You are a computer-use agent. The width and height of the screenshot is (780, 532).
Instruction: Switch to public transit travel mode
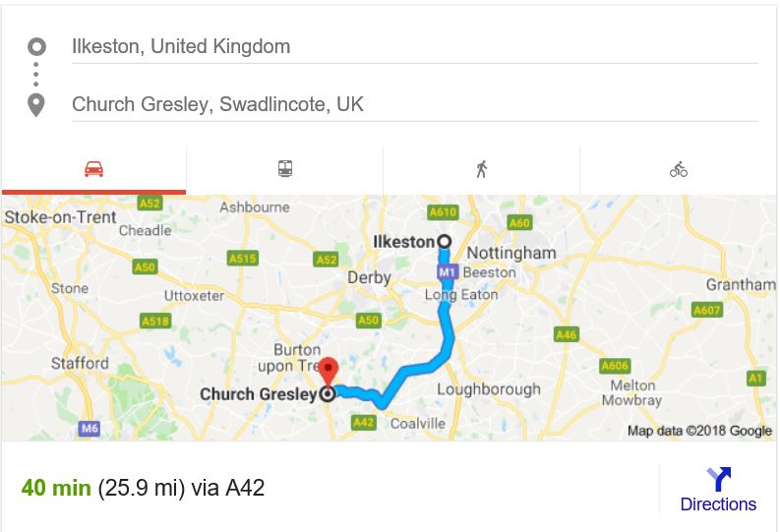(285, 169)
